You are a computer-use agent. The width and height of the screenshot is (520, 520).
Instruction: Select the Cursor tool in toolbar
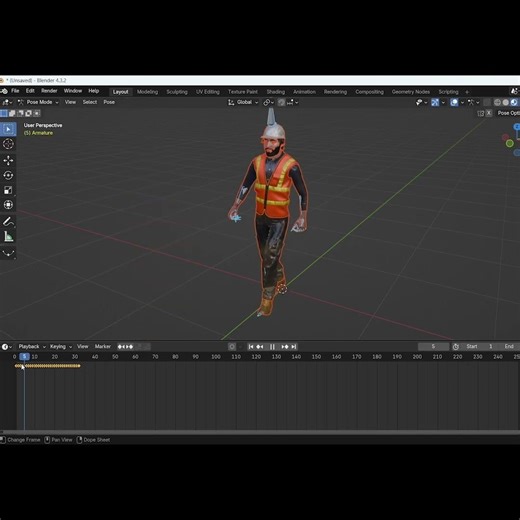[x=8, y=144]
